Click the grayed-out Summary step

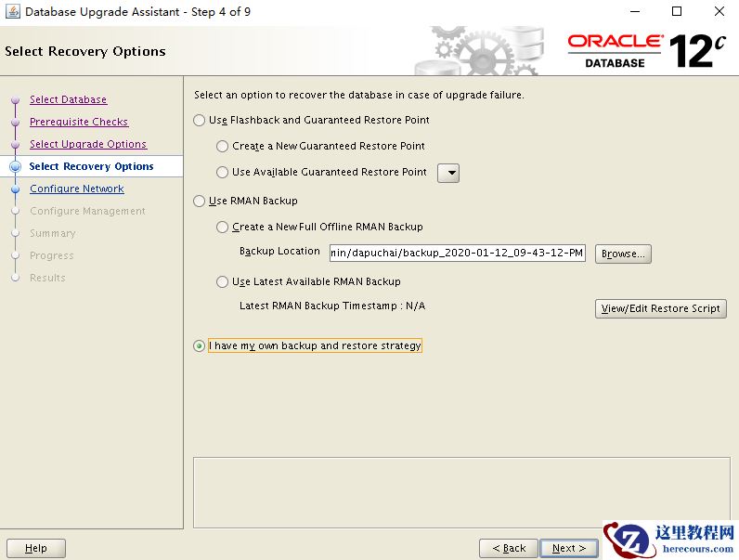pyautogui.click(x=52, y=233)
